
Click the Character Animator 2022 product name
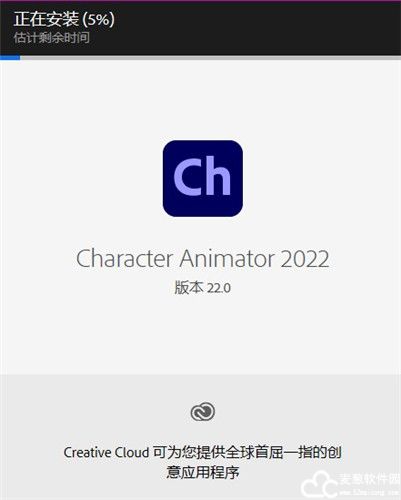(203, 258)
